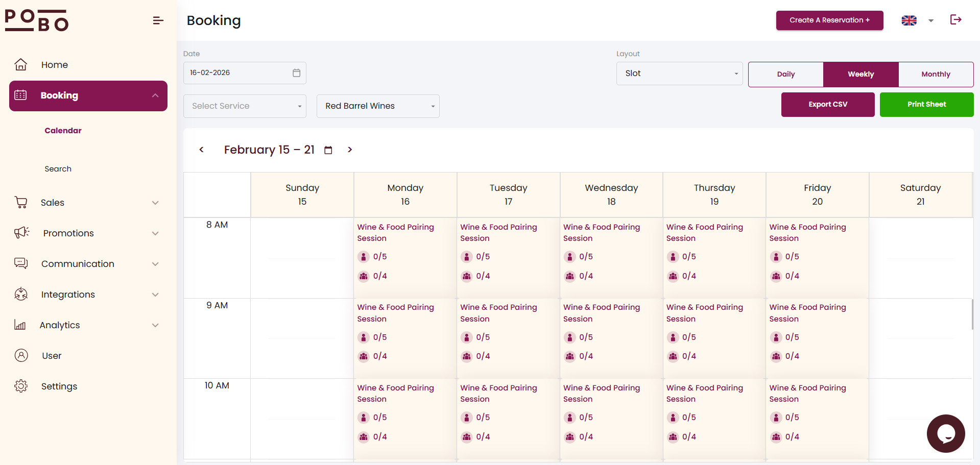The image size is (980, 465).
Task: Click the Create A Reservation button
Action: point(829,20)
